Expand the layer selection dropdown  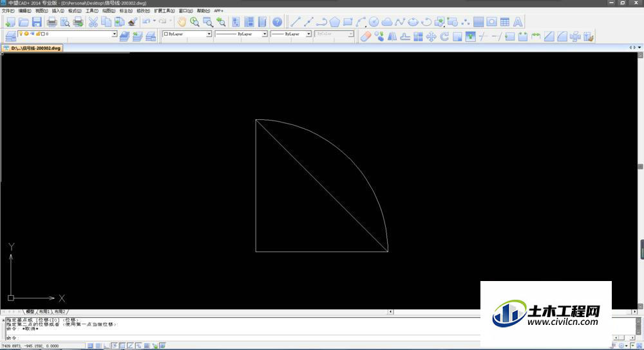tap(114, 34)
